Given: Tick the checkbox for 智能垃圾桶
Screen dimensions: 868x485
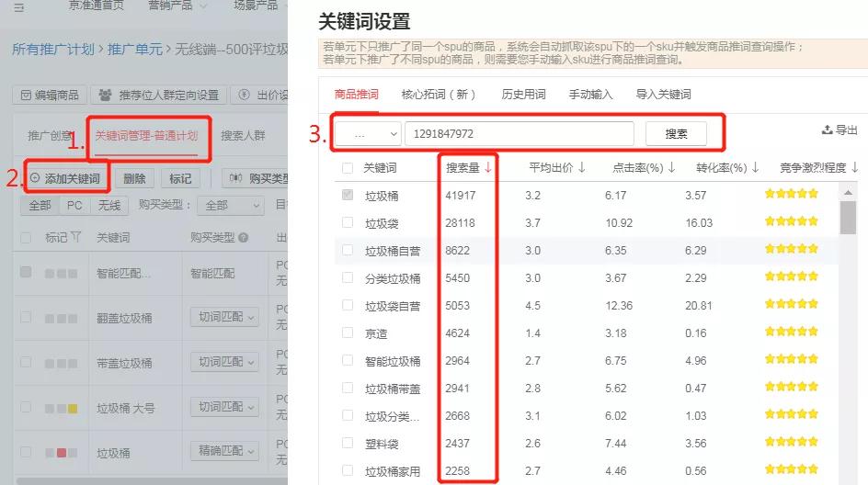Looking at the screenshot, I should pyautogui.click(x=348, y=361).
